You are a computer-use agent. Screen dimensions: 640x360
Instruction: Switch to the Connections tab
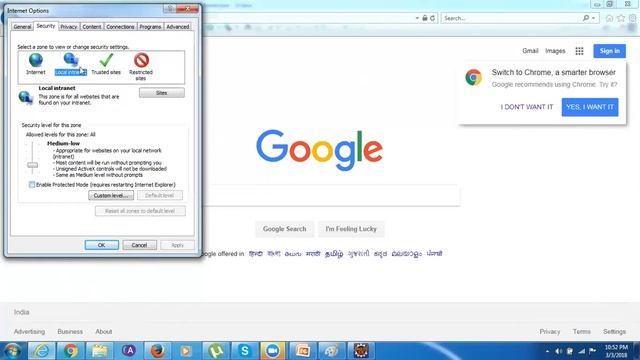120,27
